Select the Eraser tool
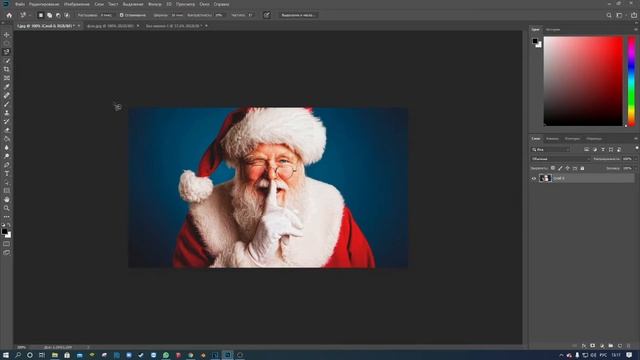Screen dimensions: 640x360 (7, 130)
